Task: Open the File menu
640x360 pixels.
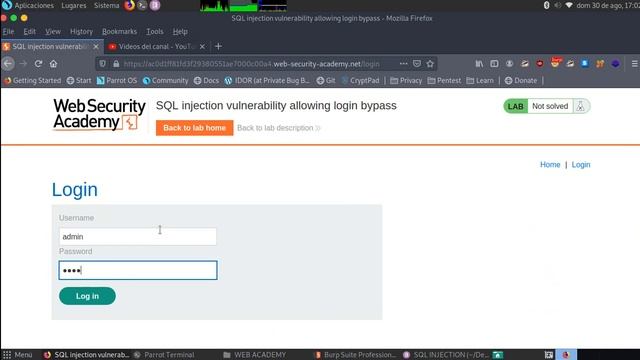Action: click(8, 31)
